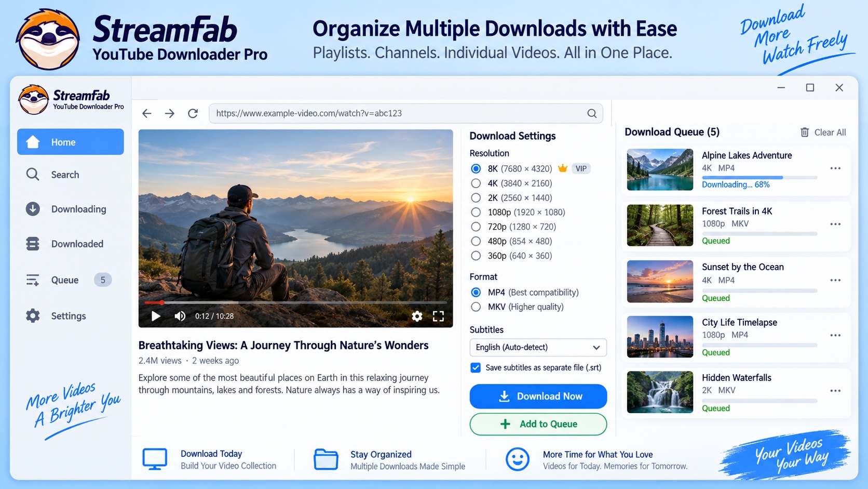868x489 pixels.
Task: Open more options for City Life Timelapse
Action: pos(835,335)
